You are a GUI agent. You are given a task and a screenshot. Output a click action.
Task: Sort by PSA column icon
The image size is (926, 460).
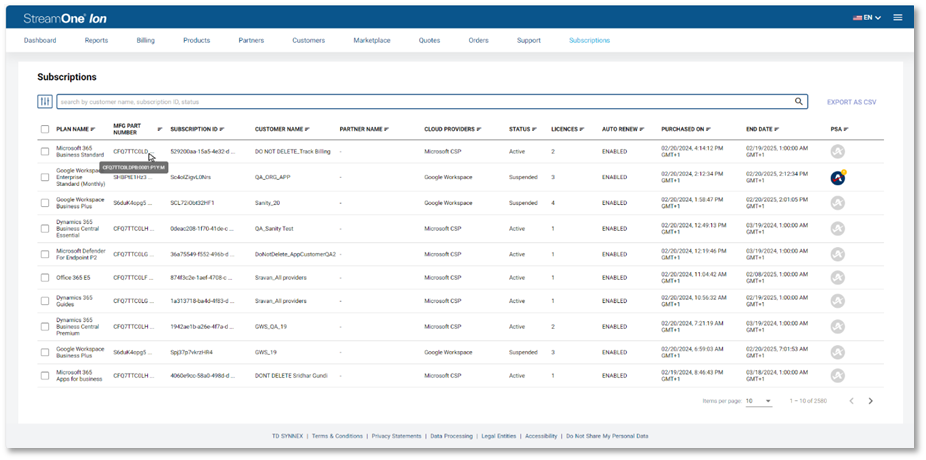click(x=846, y=129)
